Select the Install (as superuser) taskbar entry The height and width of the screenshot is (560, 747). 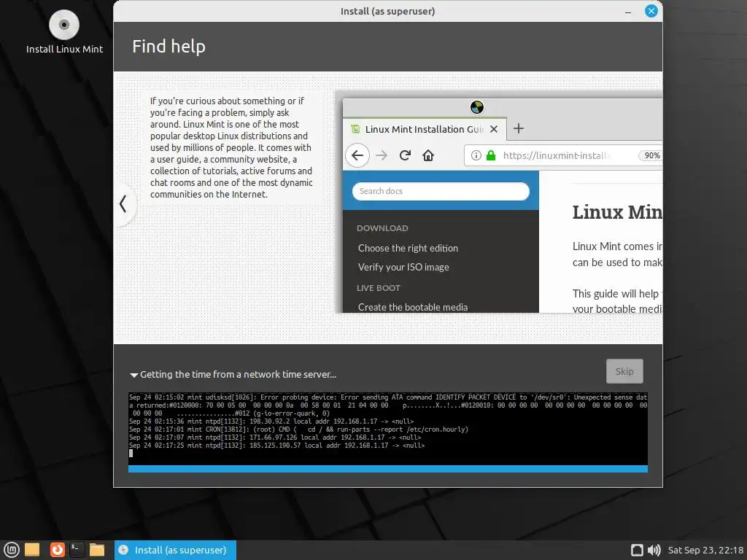(175, 550)
